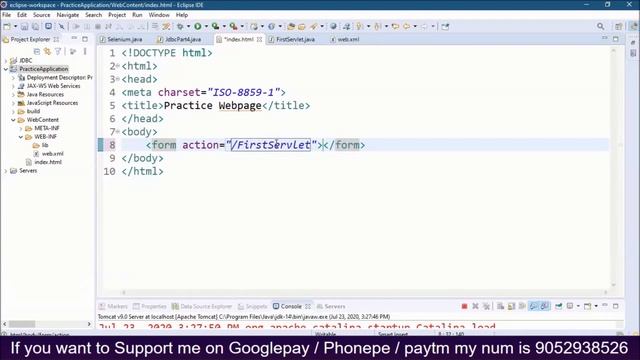
Task: Collapse the WEB-INF folder
Action: [x=21, y=137]
